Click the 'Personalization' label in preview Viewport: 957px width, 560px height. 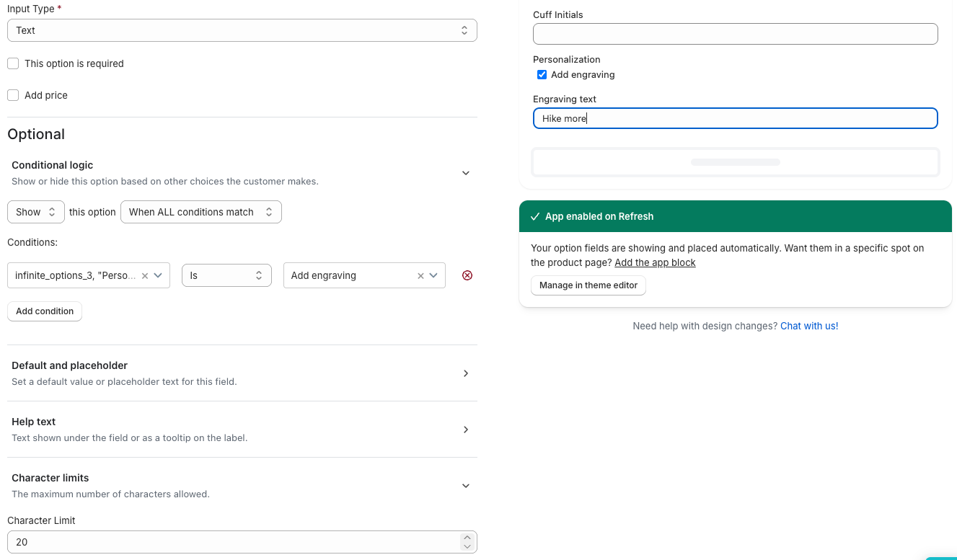point(567,59)
